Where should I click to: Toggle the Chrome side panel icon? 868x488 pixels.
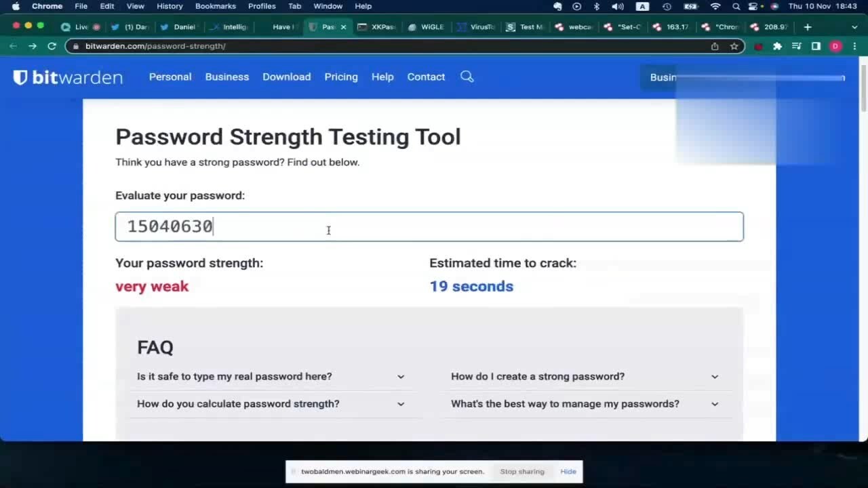[816, 46]
